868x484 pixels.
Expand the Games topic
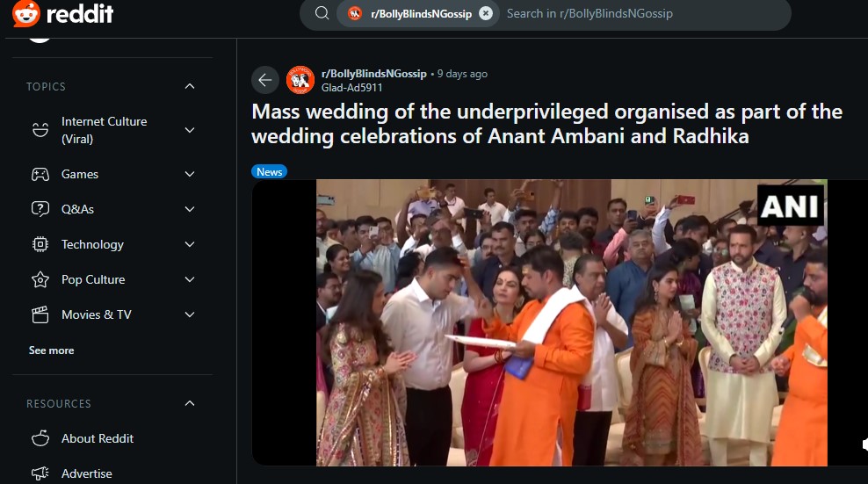[x=190, y=174]
